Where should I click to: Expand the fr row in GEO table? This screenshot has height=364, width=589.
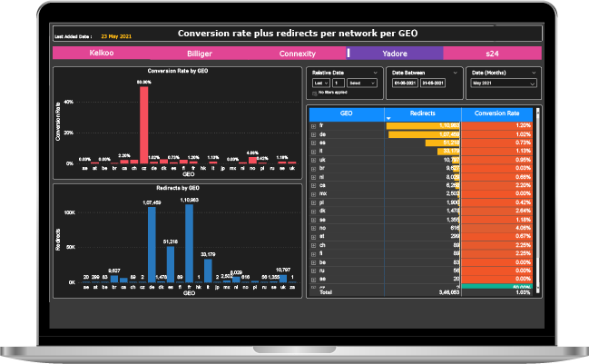point(313,126)
